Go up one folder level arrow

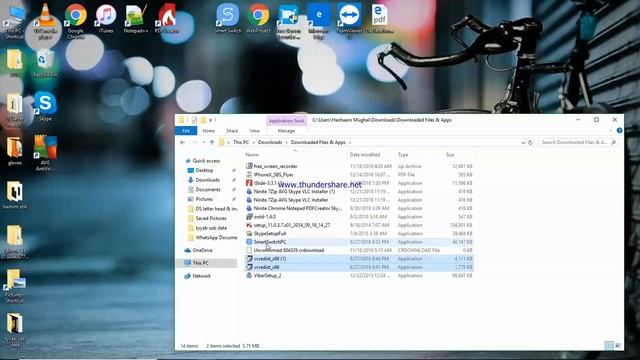(x=212, y=142)
